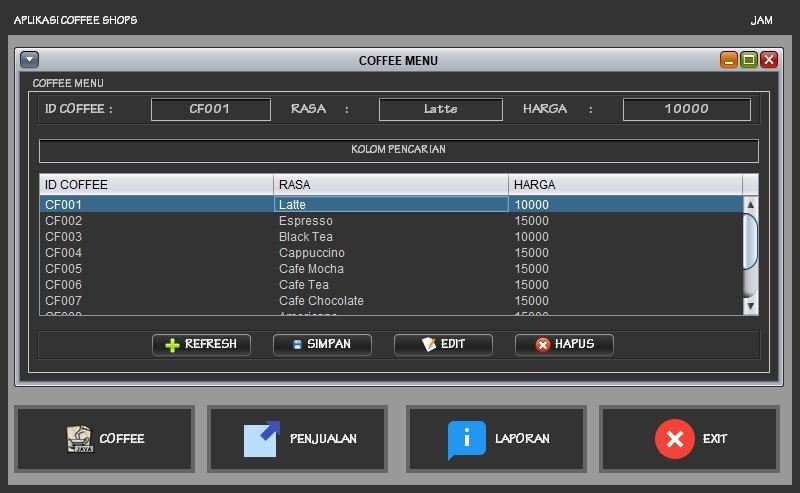Open Coffee module via Java cup icon
This screenshot has width=800, height=493.
(79, 439)
